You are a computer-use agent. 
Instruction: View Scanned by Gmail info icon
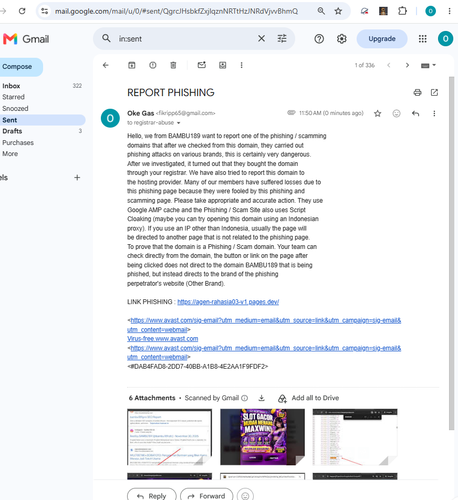[244, 398]
